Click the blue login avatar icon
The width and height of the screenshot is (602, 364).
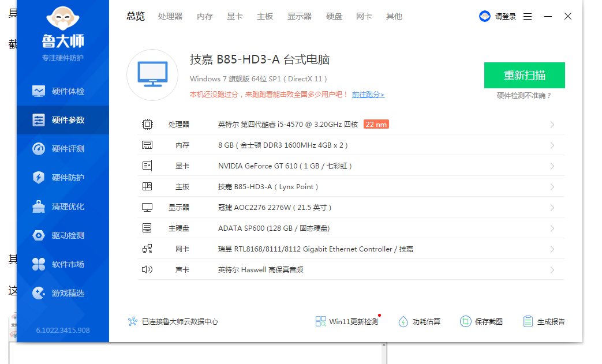(485, 16)
